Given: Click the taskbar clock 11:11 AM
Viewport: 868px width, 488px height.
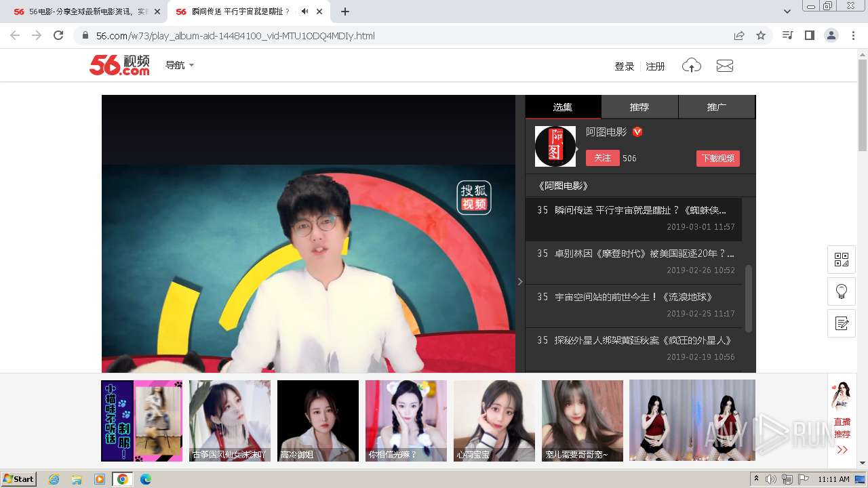Looking at the screenshot, I should click(833, 479).
